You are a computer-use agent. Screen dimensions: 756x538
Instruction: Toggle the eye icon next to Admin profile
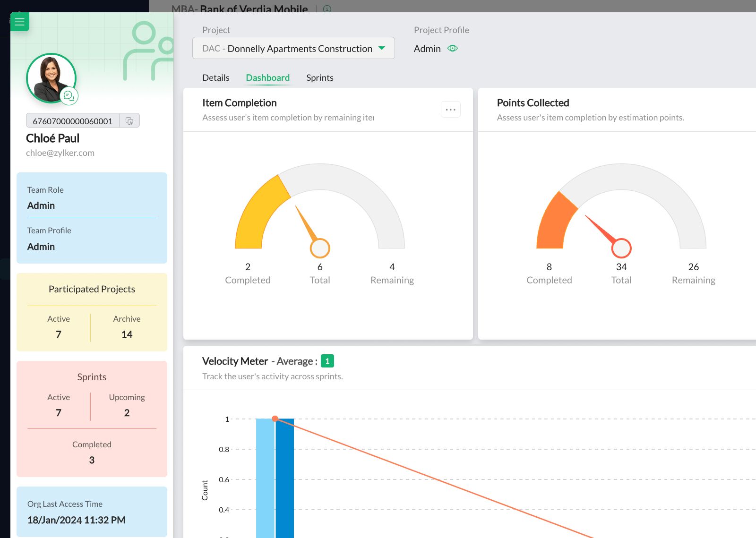453,49
